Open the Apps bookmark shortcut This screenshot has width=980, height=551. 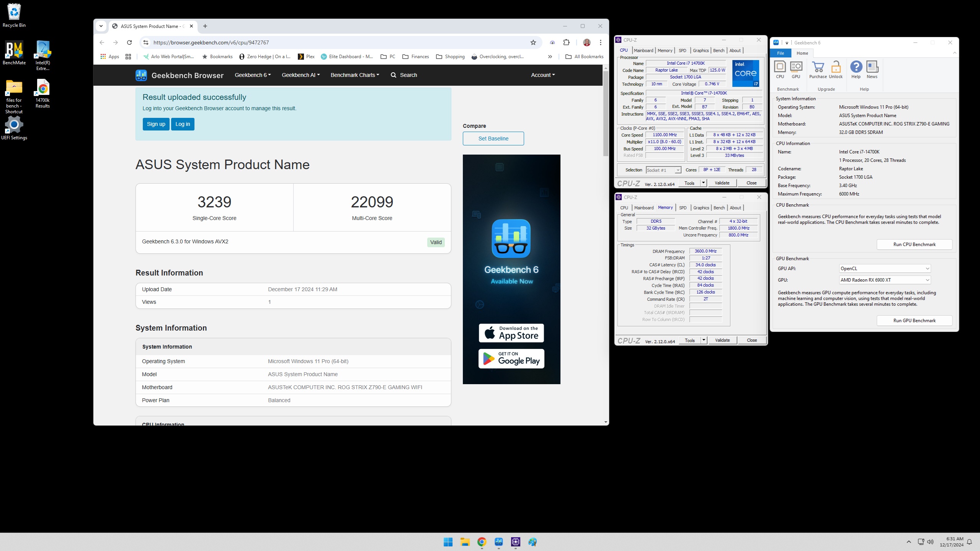point(110,57)
